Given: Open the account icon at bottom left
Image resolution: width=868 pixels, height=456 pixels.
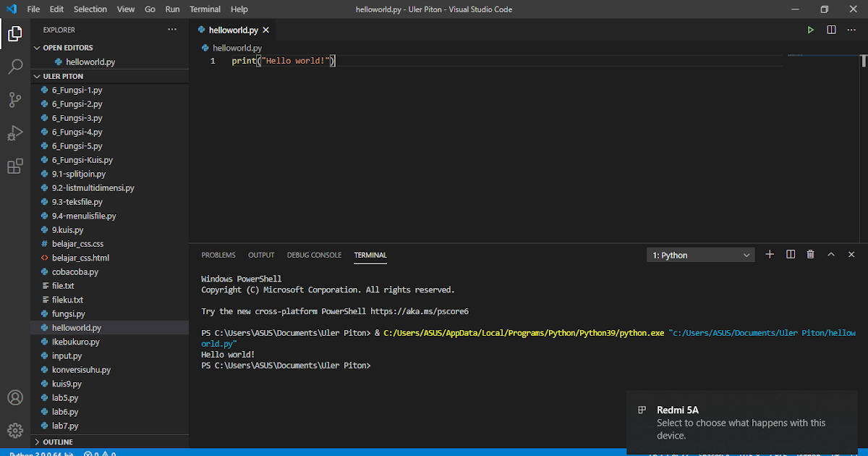Looking at the screenshot, I should click(x=15, y=397).
